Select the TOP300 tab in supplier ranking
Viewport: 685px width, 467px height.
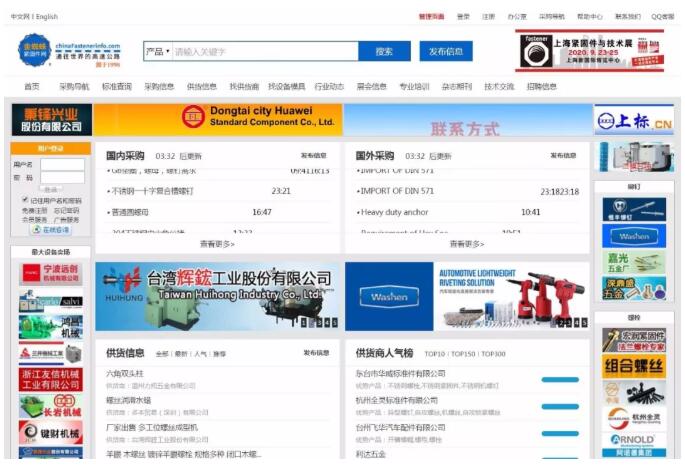click(493, 354)
